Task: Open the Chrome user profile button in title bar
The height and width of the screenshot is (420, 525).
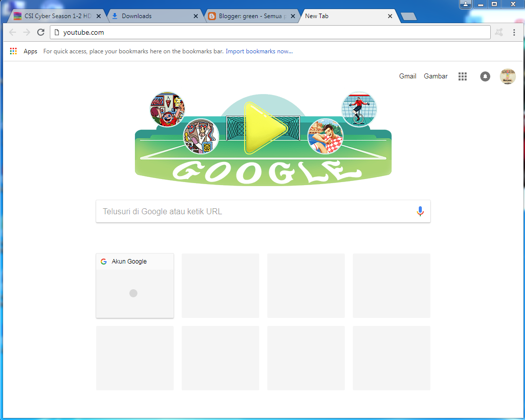Action: tap(466, 5)
